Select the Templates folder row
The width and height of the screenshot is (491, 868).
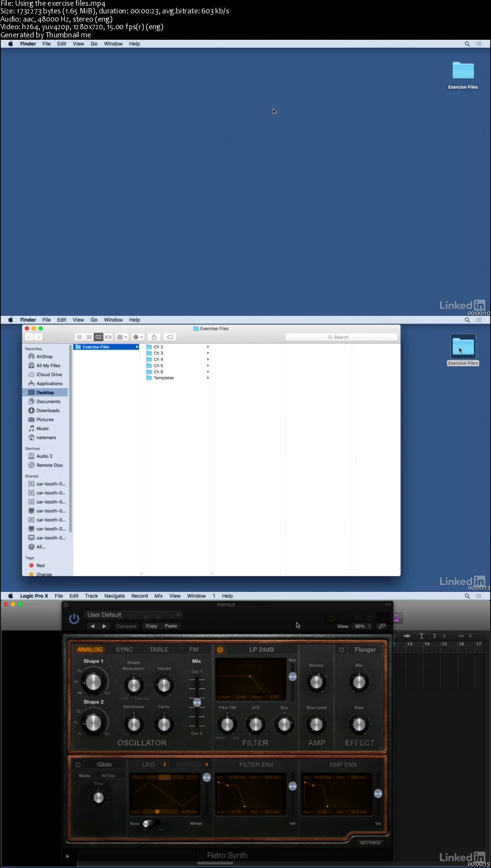177,378
